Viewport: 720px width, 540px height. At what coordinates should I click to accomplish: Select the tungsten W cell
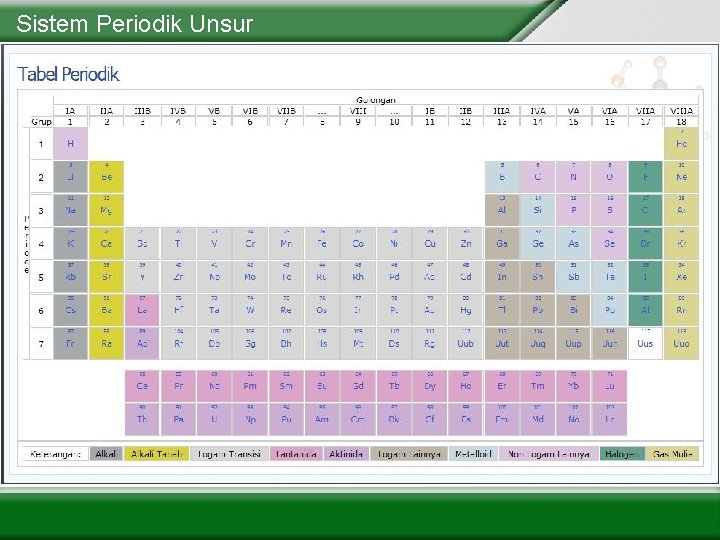coord(250,310)
